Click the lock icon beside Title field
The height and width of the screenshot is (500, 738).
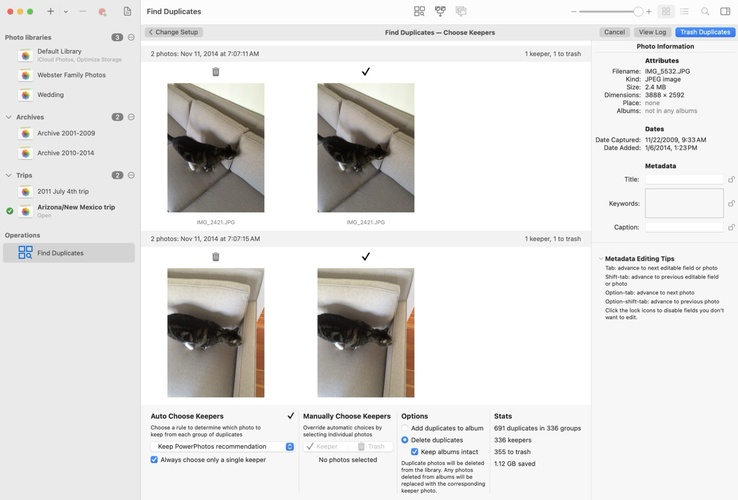[x=731, y=180]
